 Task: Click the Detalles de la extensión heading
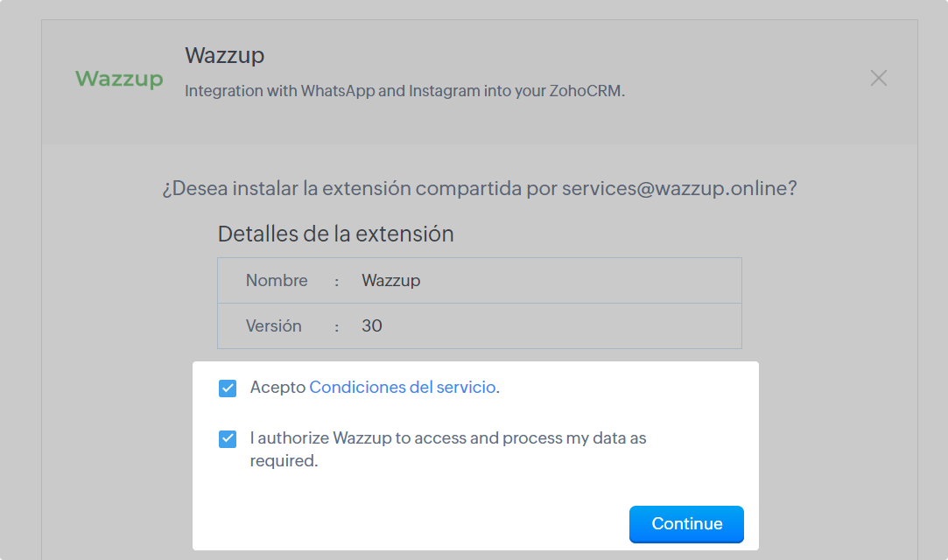coord(335,234)
